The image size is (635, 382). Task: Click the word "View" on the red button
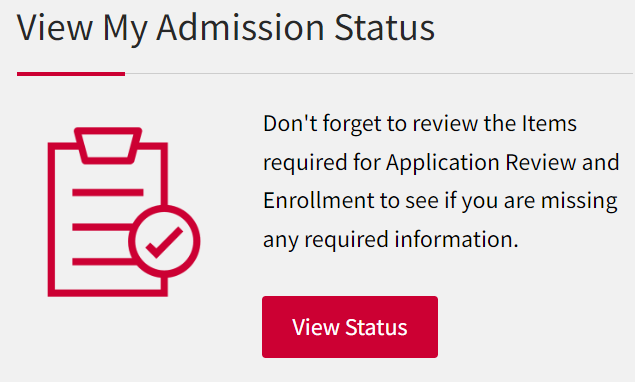[x=316, y=327]
